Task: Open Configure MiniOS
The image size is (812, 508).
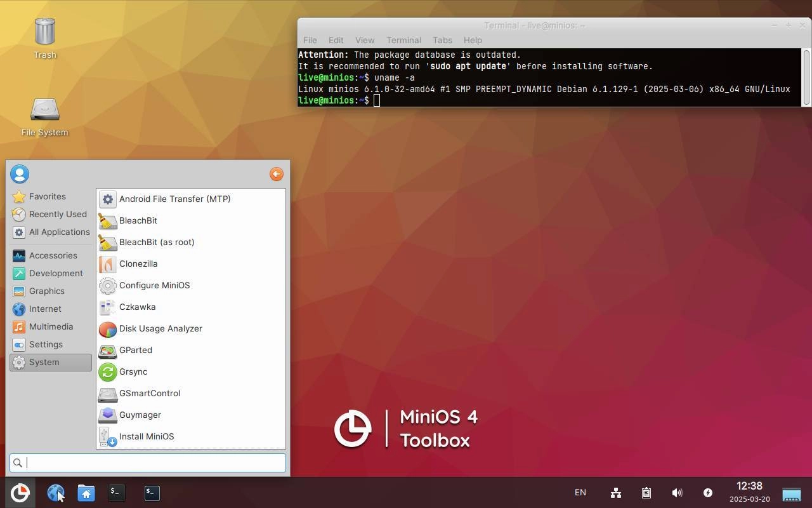Action: [191, 285]
